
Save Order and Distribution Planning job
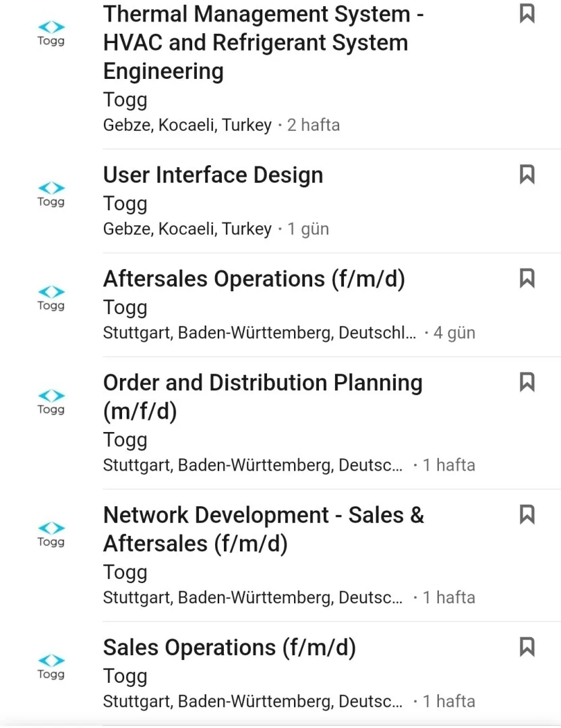coord(527,382)
